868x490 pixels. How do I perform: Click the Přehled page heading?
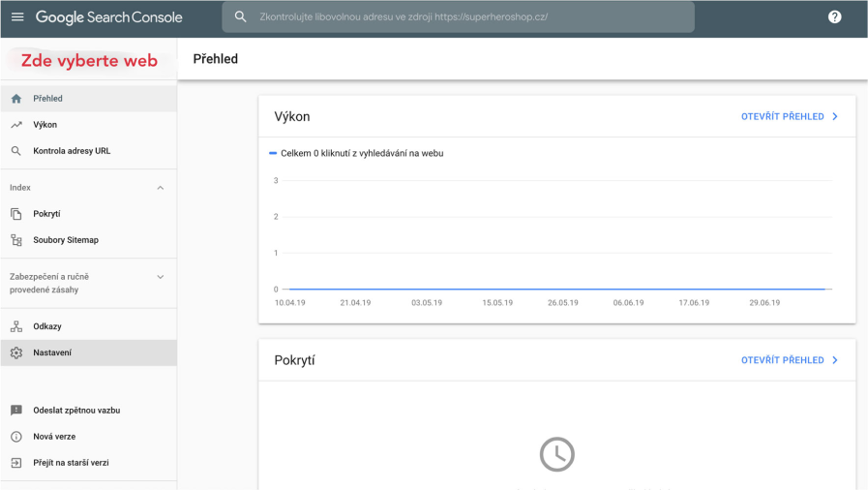pos(216,59)
